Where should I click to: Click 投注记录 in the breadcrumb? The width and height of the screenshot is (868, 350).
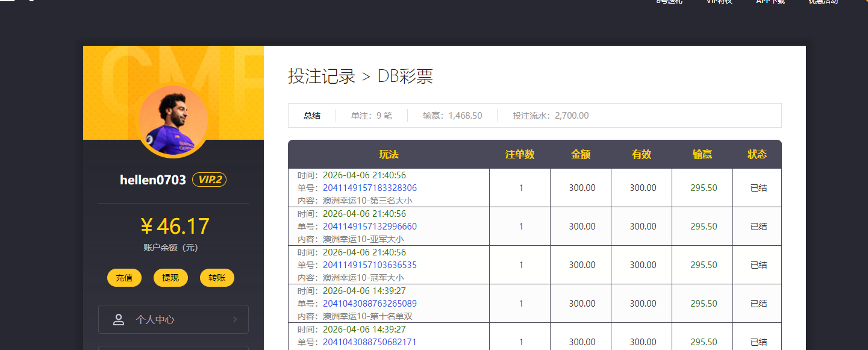click(320, 76)
